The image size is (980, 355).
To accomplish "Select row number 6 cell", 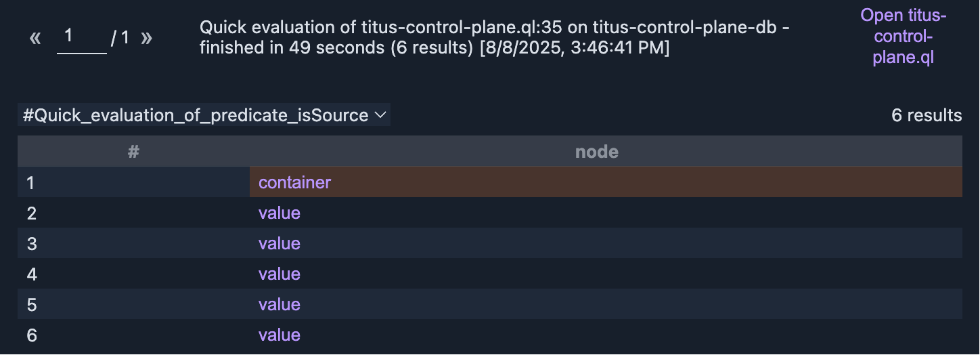I will (31, 335).
